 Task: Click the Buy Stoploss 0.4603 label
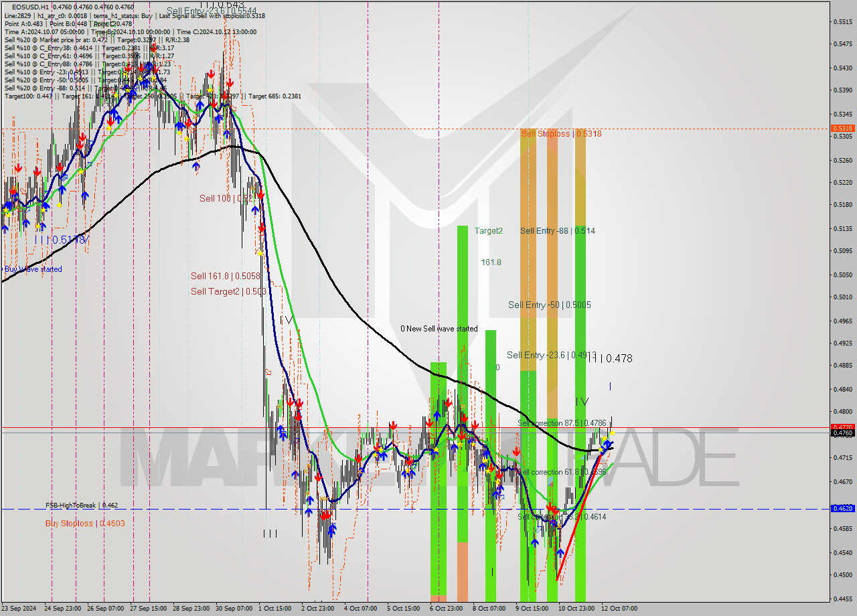click(x=85, y=523)
